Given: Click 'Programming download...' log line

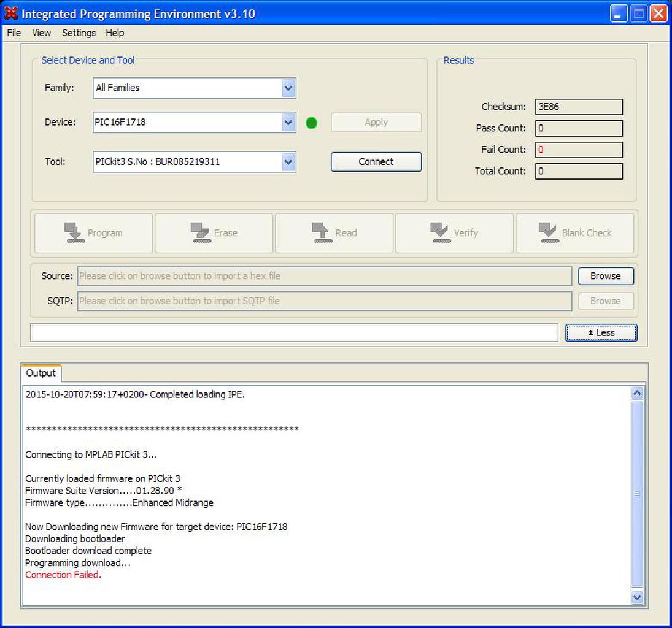Looking at the screenshot, I should point(77,563).
